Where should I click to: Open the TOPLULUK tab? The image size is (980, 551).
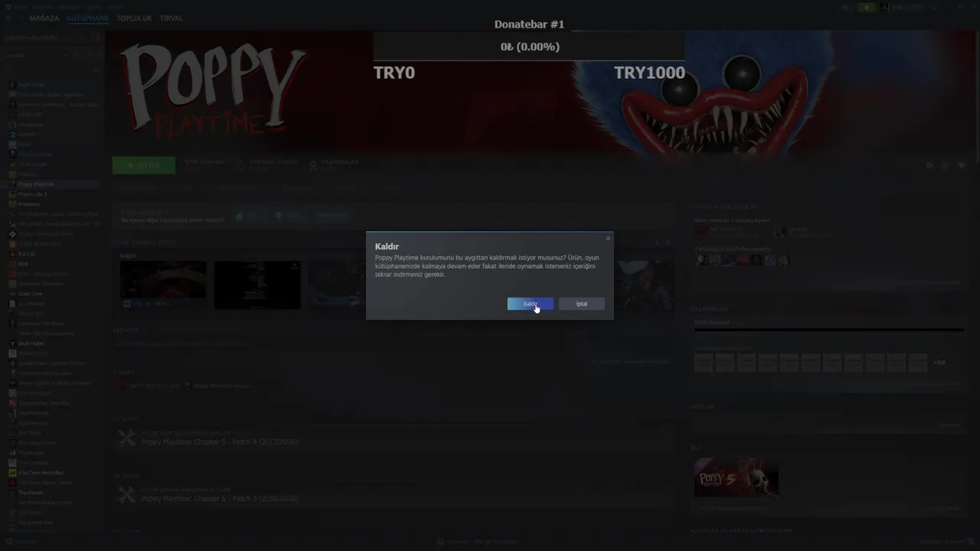pyautogui.click(x=134, y=18)
